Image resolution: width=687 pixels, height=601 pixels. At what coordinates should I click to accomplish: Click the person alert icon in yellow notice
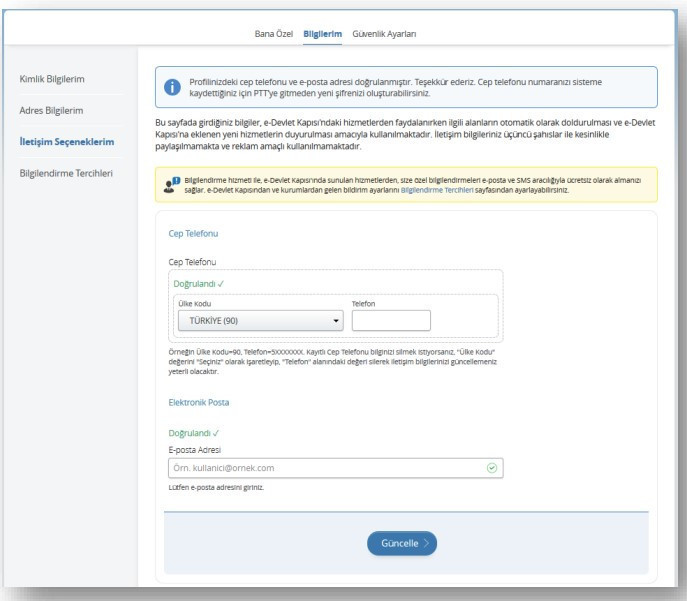coord(171,184)
